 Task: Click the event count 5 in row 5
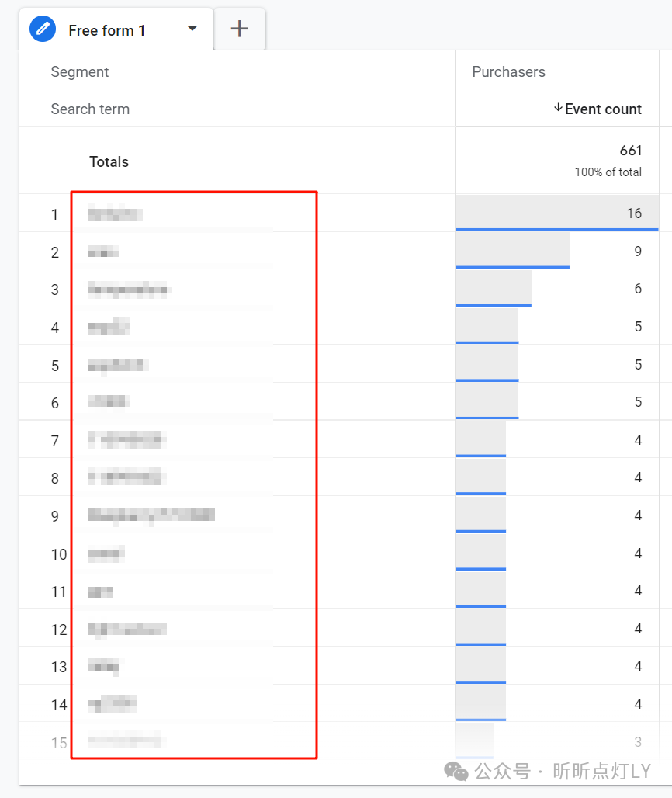[x=638, y=365]
